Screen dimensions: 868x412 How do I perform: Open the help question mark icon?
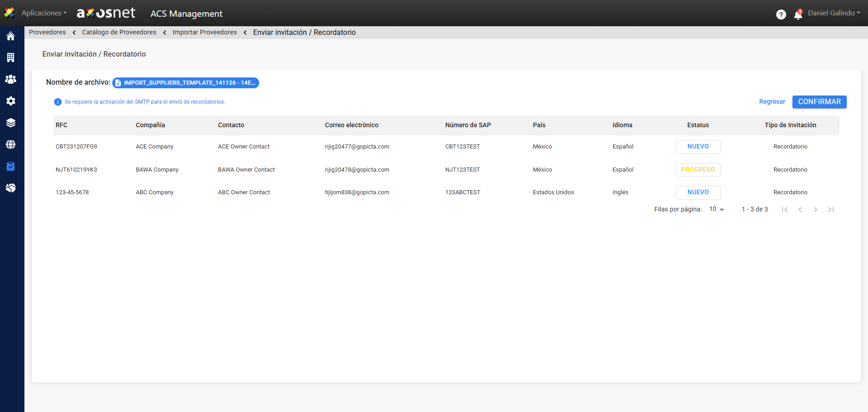[781, 14]
